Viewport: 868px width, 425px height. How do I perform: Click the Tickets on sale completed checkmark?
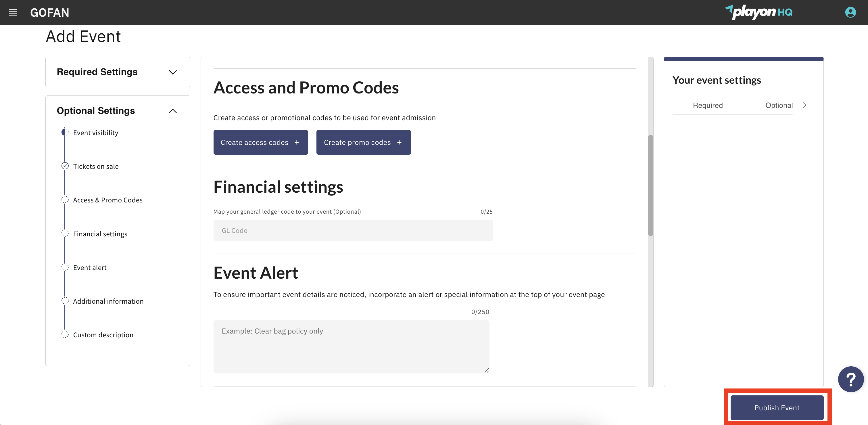(65, 166)
